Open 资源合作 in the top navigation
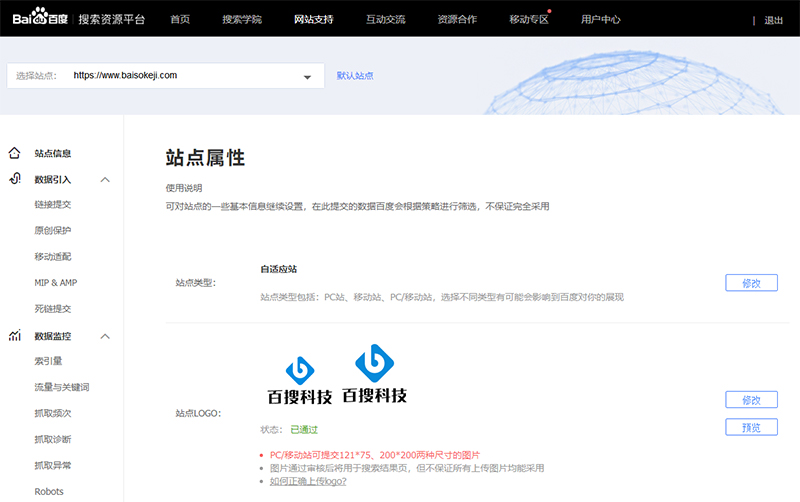800x502 pixels. [457, 19]
